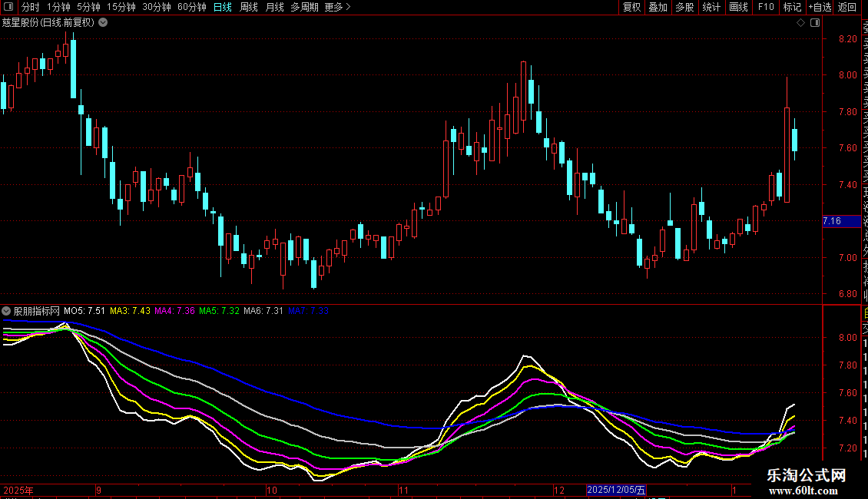Click the panel layout icon at top-left

coord(8,7)
